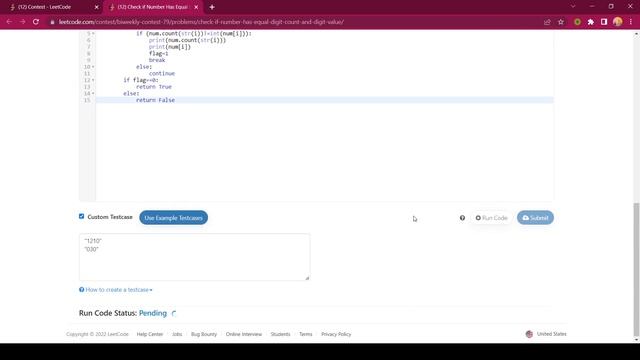Reload the LeetCode page
The image size is (640, 360).
(x=36, y=22)
